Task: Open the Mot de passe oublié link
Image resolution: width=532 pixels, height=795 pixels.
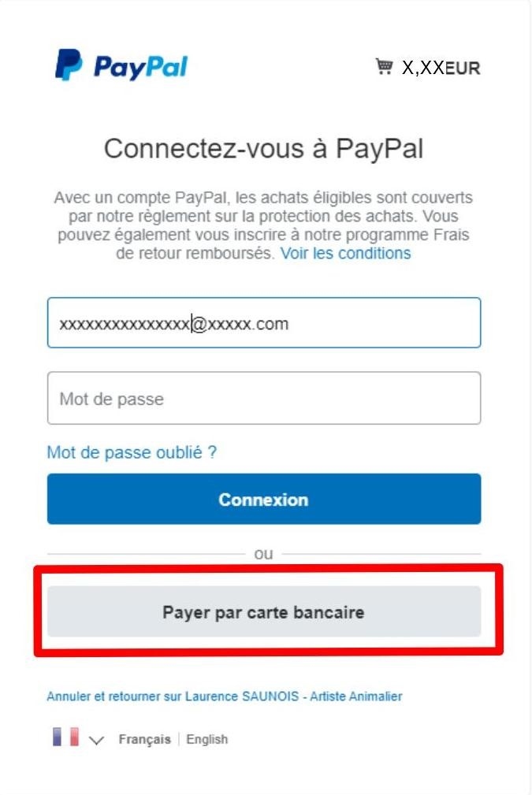Action: [x=132, y=452]
